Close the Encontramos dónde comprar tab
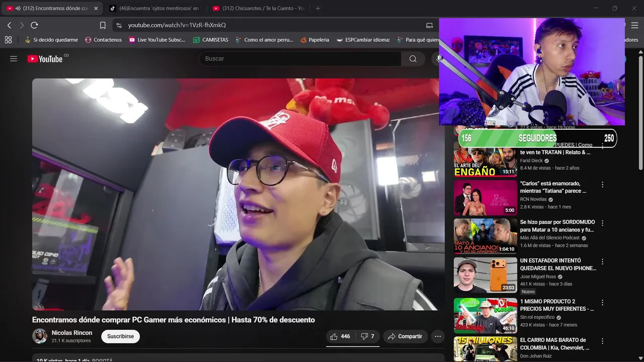The image size is (644, 362). point(96,9)
